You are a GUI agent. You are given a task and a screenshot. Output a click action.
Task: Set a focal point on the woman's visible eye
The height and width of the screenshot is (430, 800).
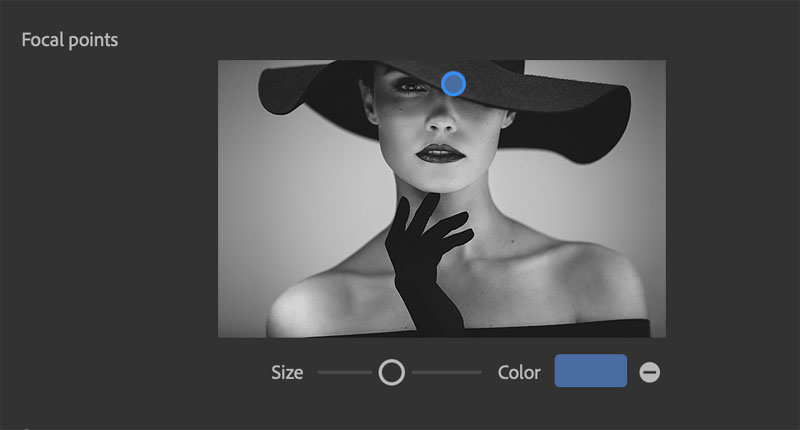[411, 89]
